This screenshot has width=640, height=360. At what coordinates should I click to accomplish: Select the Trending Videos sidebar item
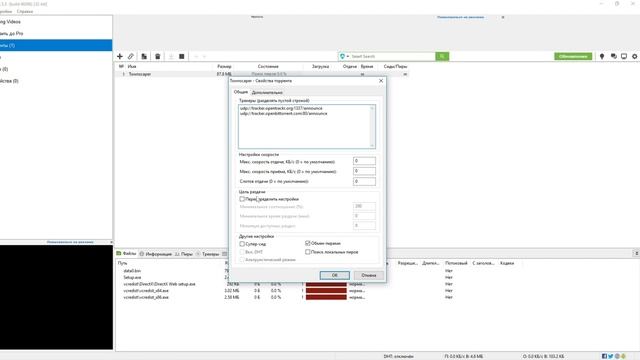point(56,22)
